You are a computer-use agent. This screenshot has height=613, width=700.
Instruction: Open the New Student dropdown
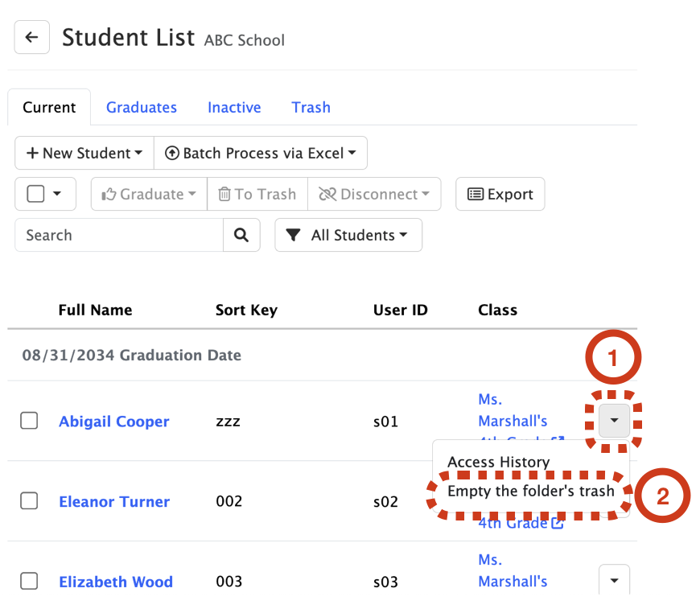[x=84, y=153]
